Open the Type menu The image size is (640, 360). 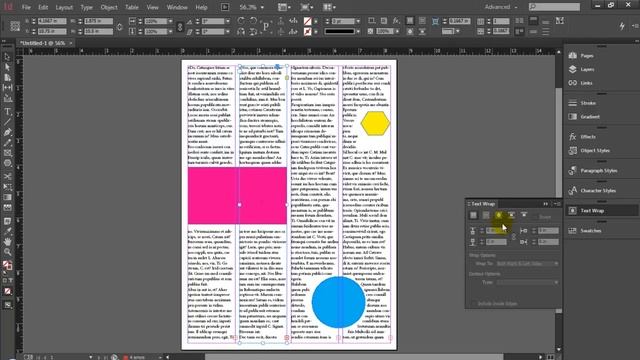tap(86, 7)
